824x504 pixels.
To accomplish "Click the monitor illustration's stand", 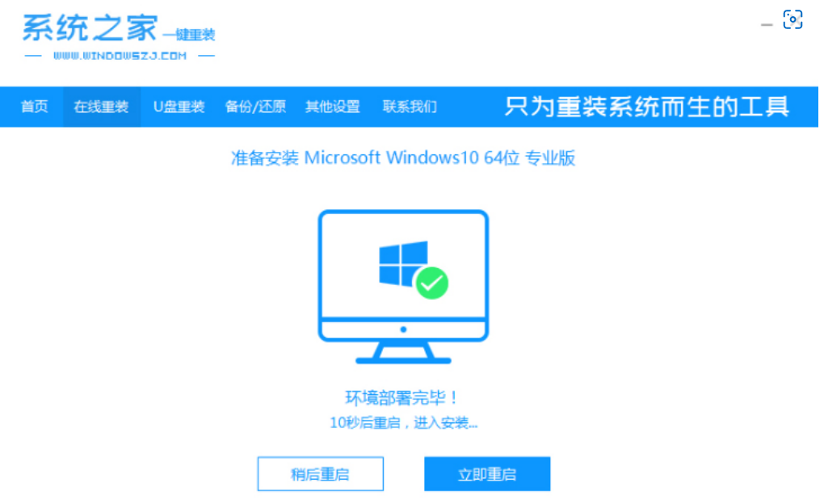I will tap(404, 351).
